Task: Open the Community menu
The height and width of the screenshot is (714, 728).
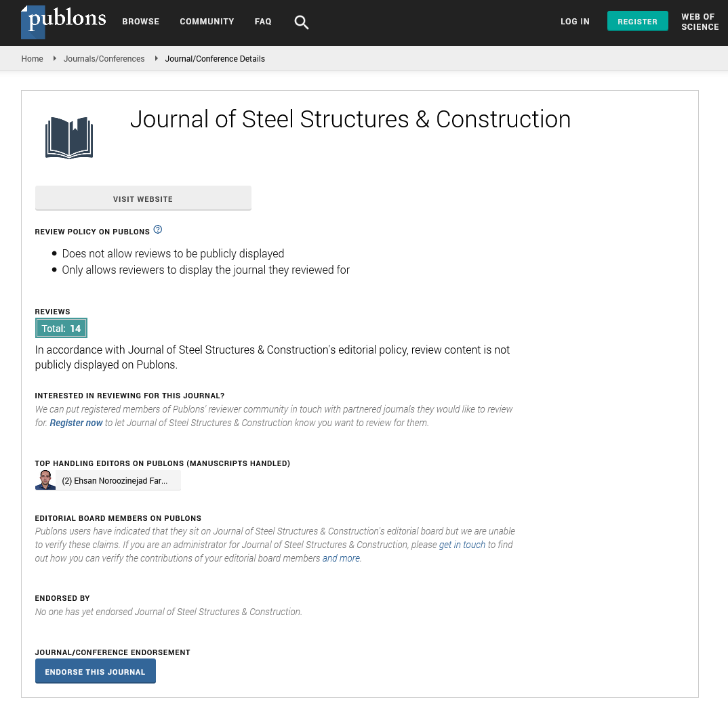Action: click(x=207, y=22)
